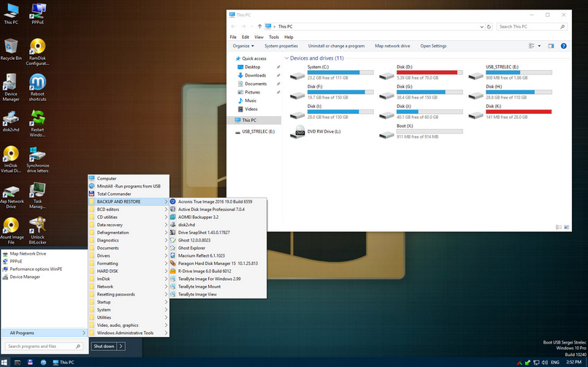Launch Unlock BitLocker desktop icon
Screen dimensions: 588x367
[37, 231]
